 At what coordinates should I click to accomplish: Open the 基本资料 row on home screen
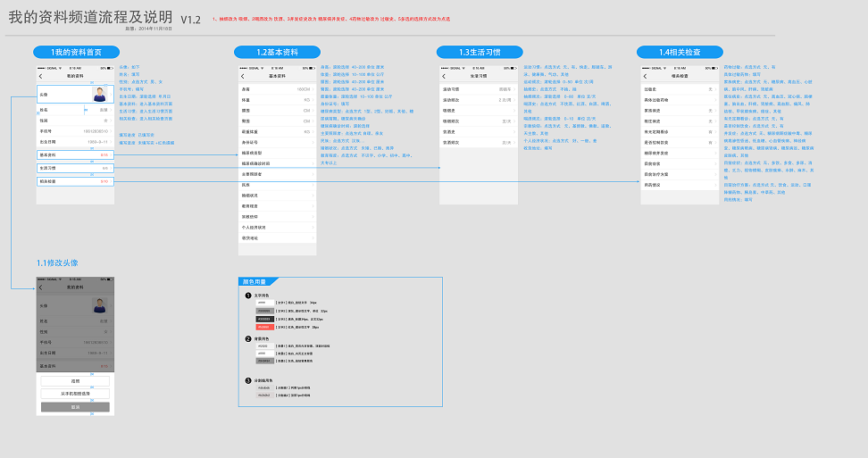74,154
